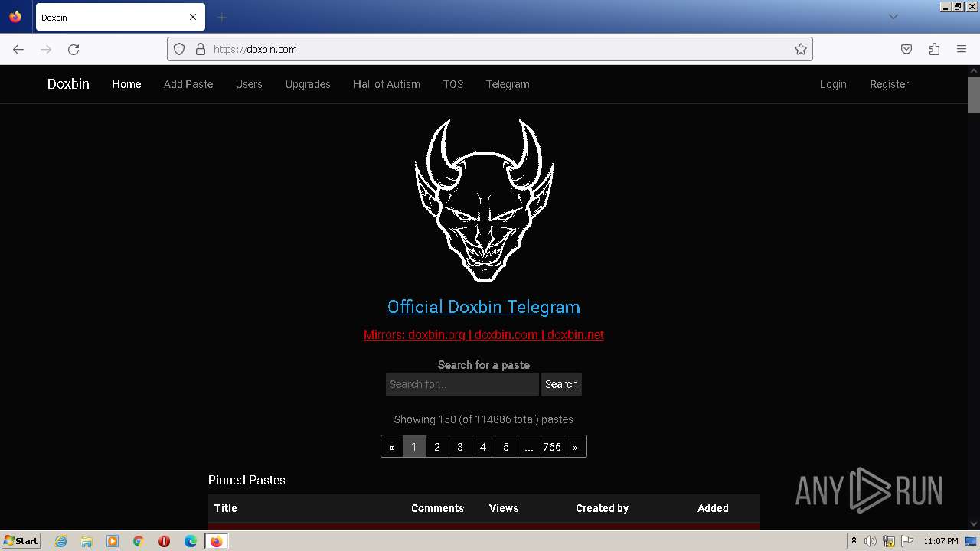Image resolution: width=980 pixels, height=551 pixels.
Task: Click the page vertical scrollbar thumb
Action: coord(974,95)
